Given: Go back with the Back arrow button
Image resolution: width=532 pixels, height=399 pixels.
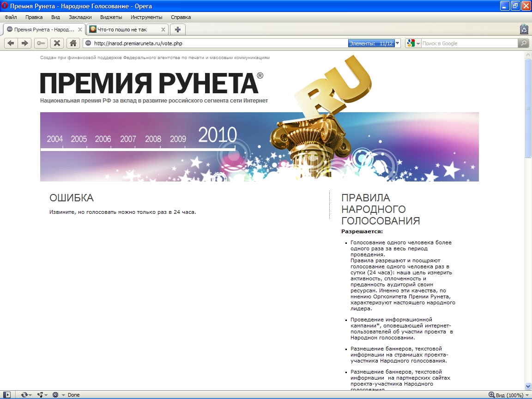Looking at the screenshot, I should 11,43.
